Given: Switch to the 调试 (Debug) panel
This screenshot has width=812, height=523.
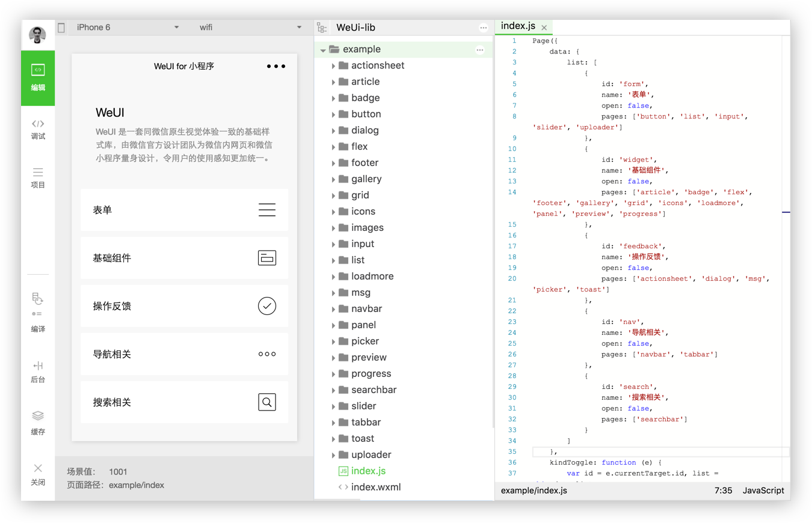Looking at the screenshot, I should (38, 129).
